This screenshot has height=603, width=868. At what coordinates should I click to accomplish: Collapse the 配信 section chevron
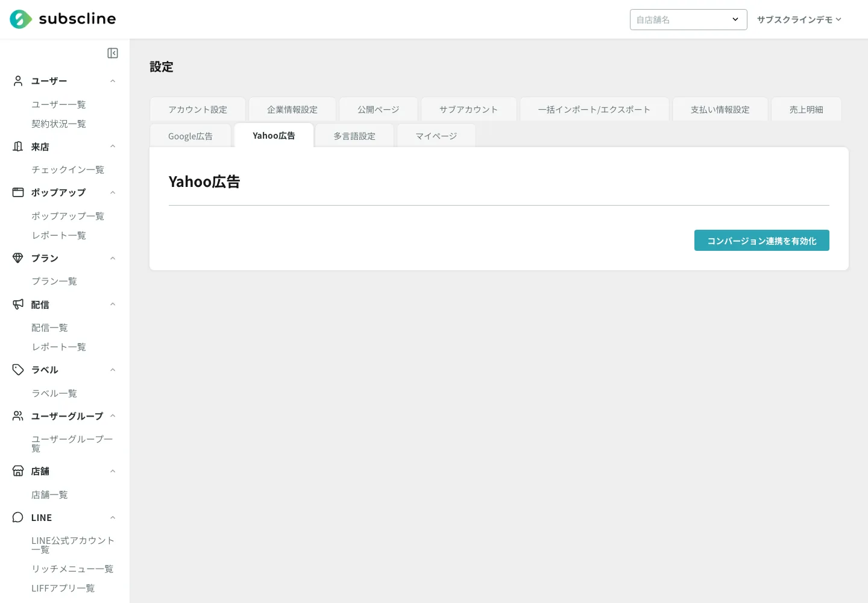pos(113,305)
